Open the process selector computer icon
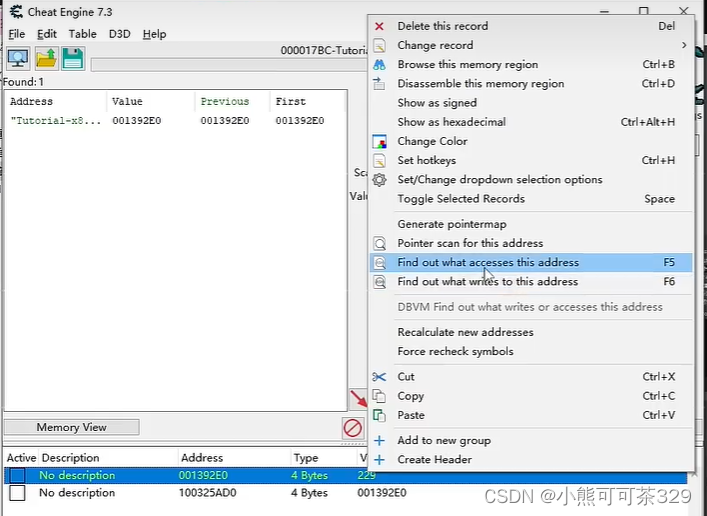The height and width of the screenshot is (516, 707). click(18, 58)
